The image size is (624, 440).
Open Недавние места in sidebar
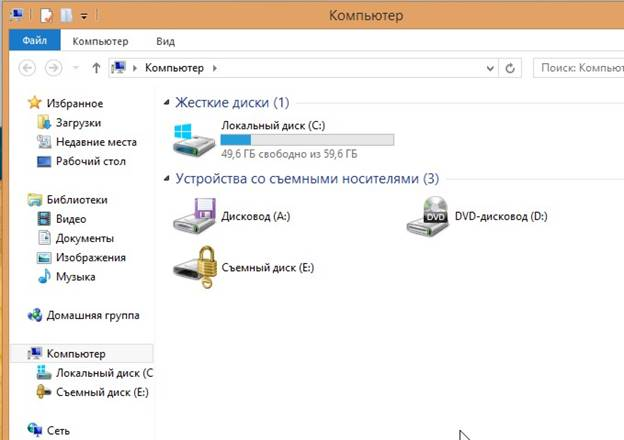click(96, 142)
